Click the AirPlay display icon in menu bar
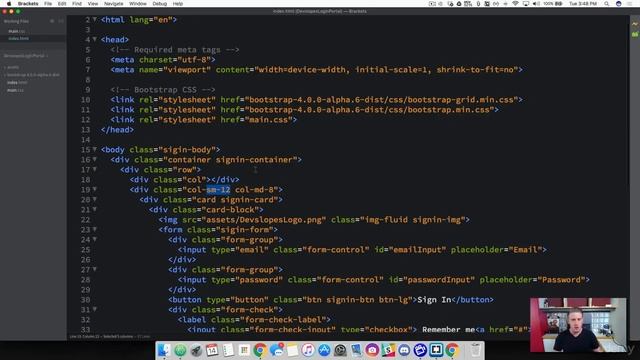 point(525,4)
